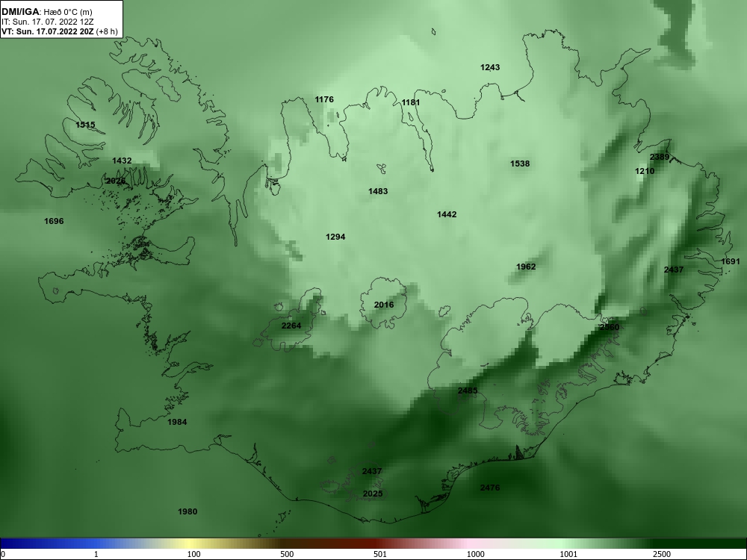Click the legend label 1000
Image resolution: width=747 pixels, height=560 pixels.
coord(476,554)
